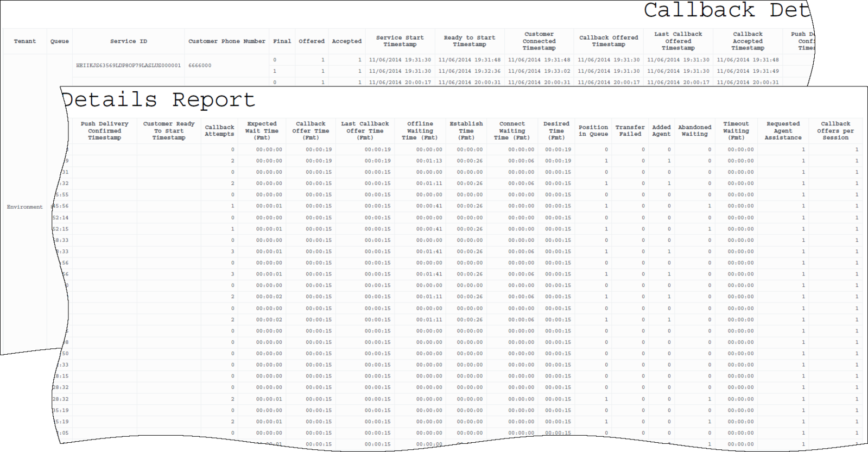Select the Establish Time column header

tap(466, 131)
